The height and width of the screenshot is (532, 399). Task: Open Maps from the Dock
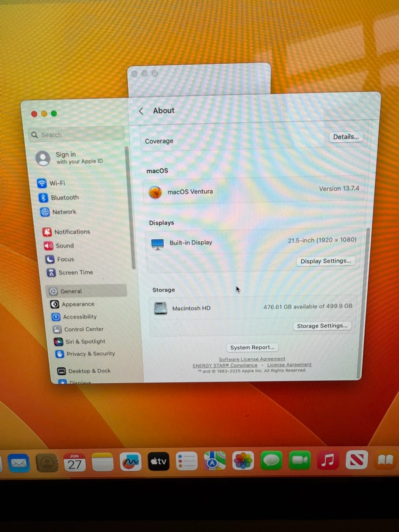coord(215,461)
